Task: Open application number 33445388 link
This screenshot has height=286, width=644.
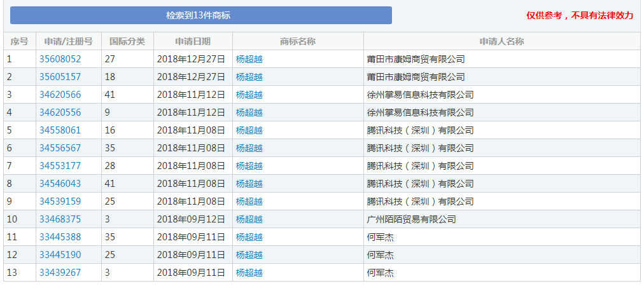Action: tap(60, 237)
